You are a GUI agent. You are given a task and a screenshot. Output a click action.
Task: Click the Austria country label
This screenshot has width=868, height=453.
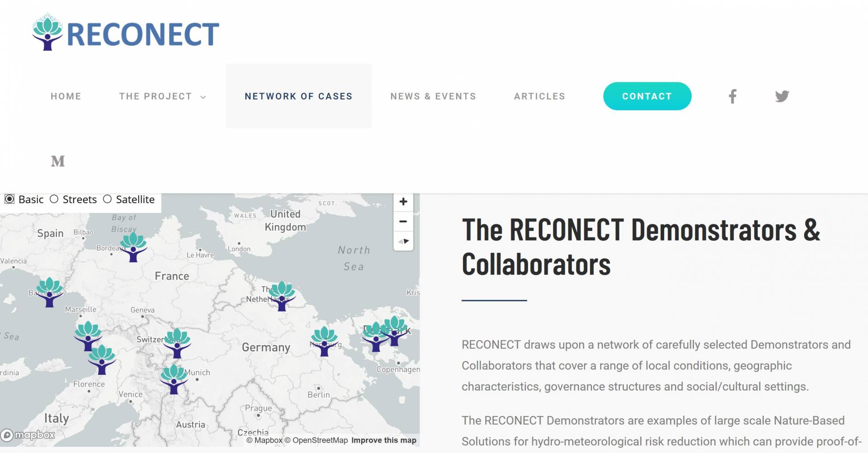(190, 425)
